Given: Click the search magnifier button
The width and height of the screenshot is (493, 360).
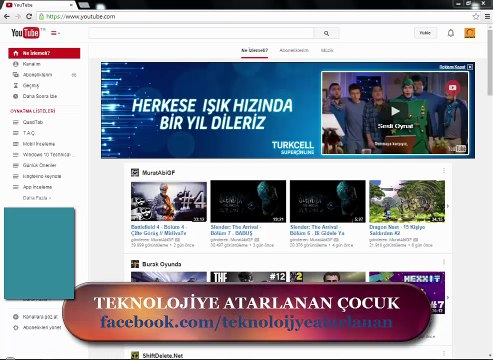Looking at the screenshot, I should point(326,33).
